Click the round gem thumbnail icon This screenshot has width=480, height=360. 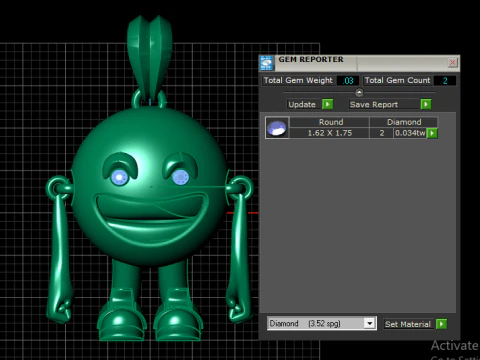(x=277, y=128)
